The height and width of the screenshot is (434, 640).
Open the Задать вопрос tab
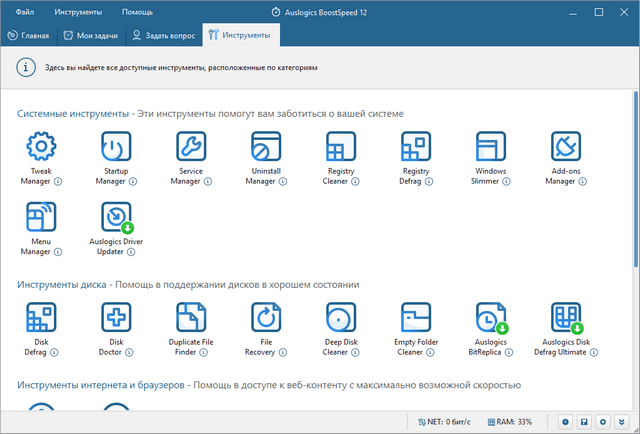click(164, 36)
